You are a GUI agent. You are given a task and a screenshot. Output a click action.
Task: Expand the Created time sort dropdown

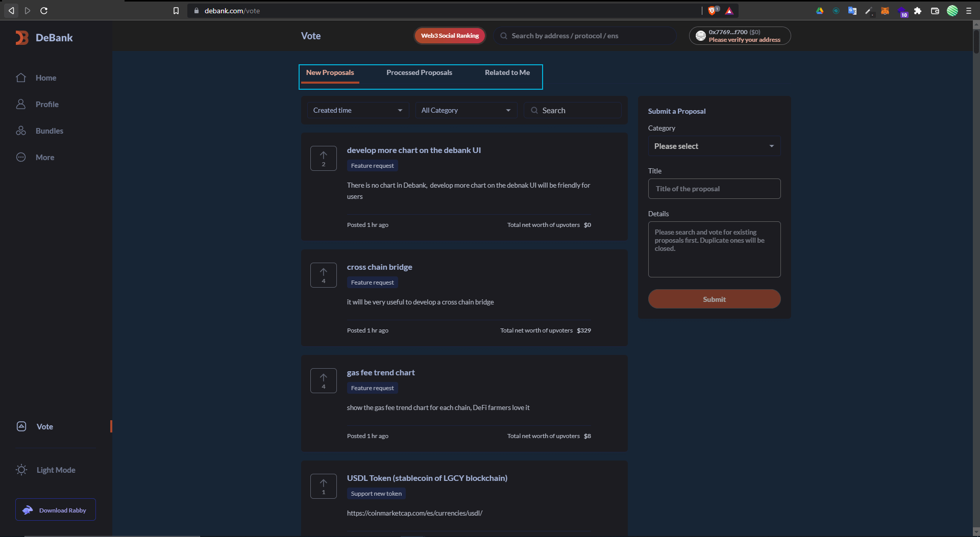click(x=357, y=110)
